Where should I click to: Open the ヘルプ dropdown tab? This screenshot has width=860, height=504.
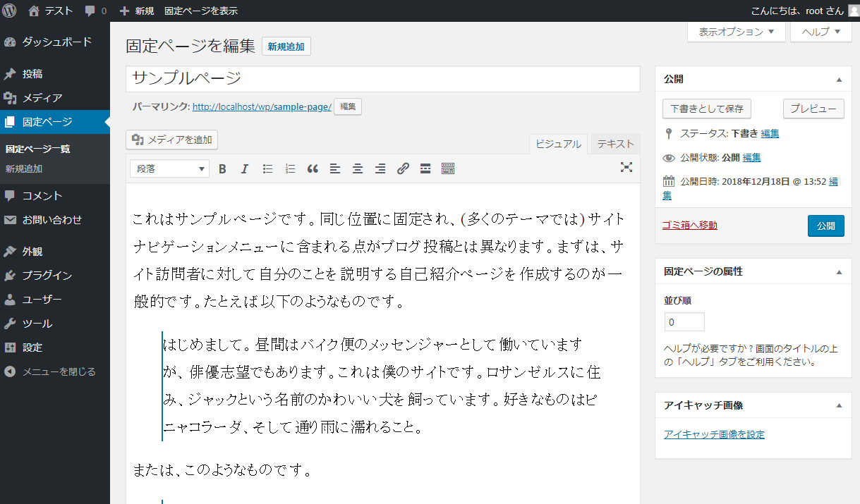[x=821, y=32]
